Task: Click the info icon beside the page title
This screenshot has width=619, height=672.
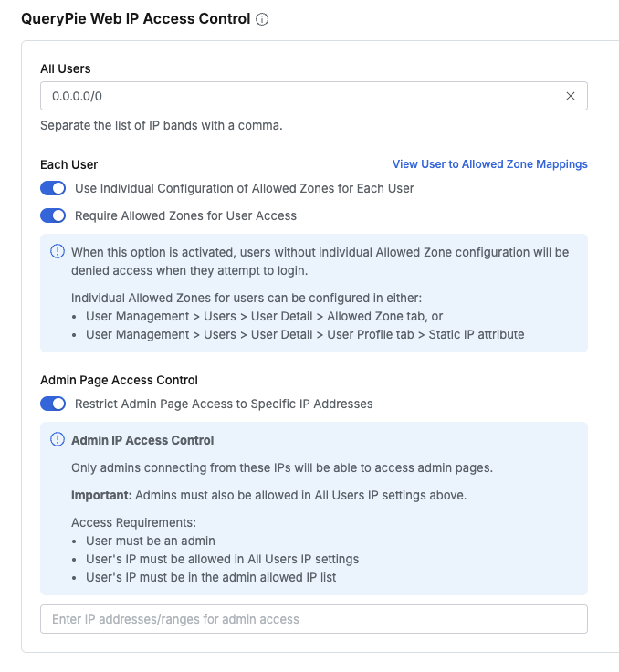Action: point(262,19)
